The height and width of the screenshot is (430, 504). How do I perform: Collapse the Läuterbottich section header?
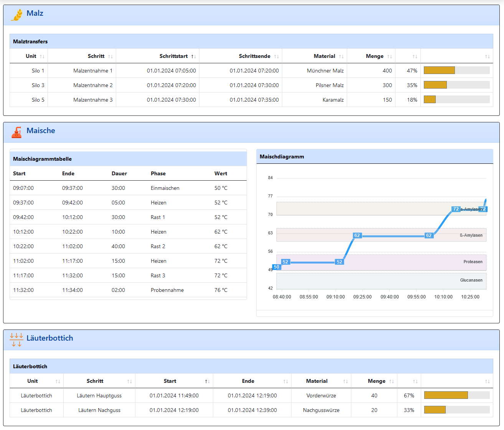point(251,340)
